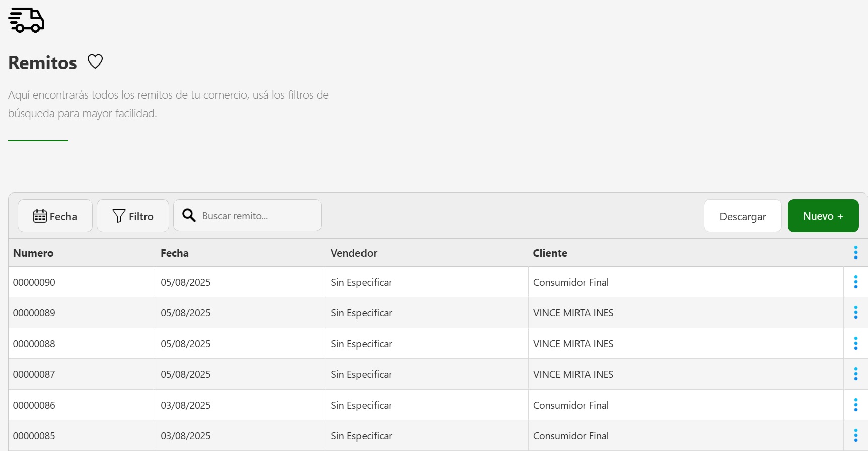Open the Filtro funnel filter
The width and height of the screenshot is (868, 451).
(x=133, y=216)
